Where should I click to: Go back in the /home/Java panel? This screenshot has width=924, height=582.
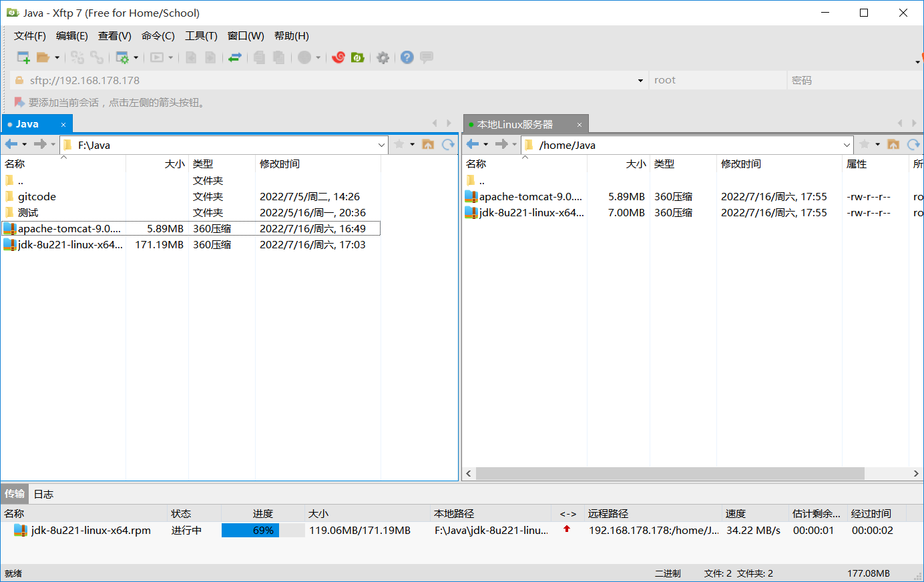pos(473,144)
